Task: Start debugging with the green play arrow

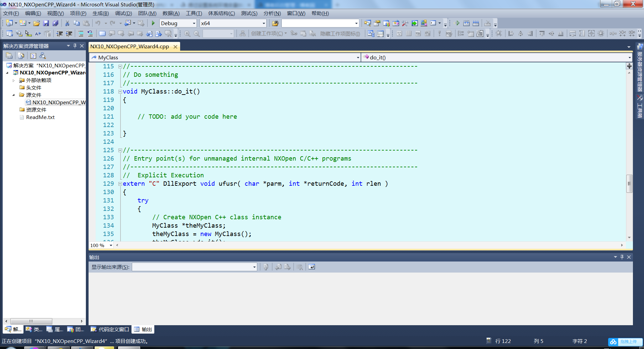Action: pyautogui.click(x=153, y=23)
